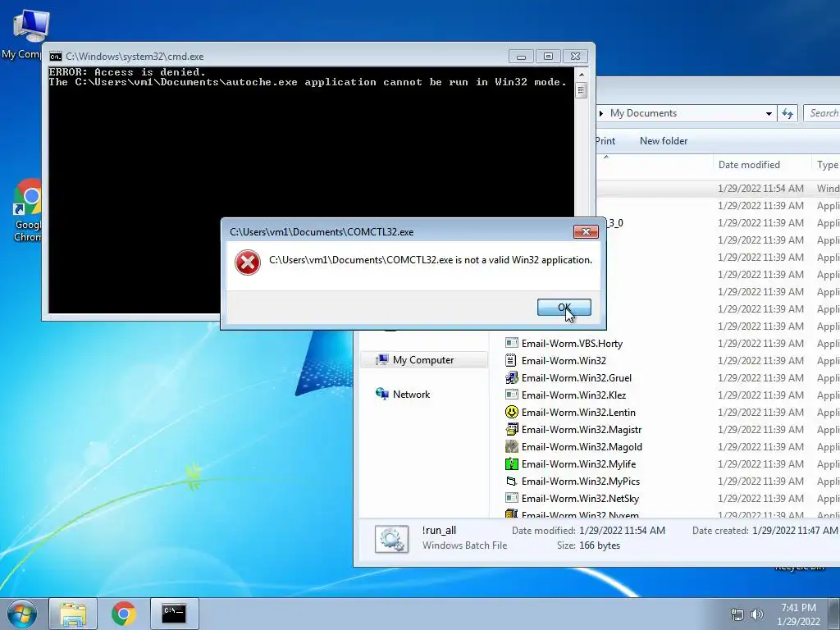
Task: Click the Gruel file icon
Action: pos(512,377)
